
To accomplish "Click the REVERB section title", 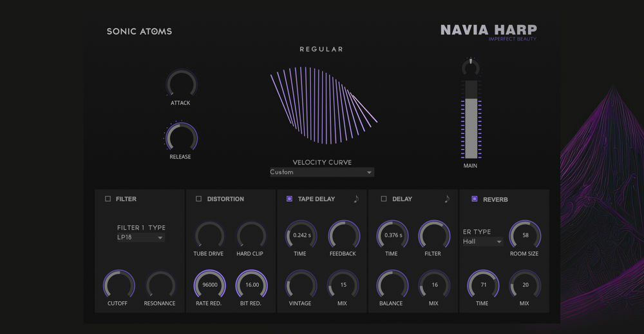I will click(495, 199).
